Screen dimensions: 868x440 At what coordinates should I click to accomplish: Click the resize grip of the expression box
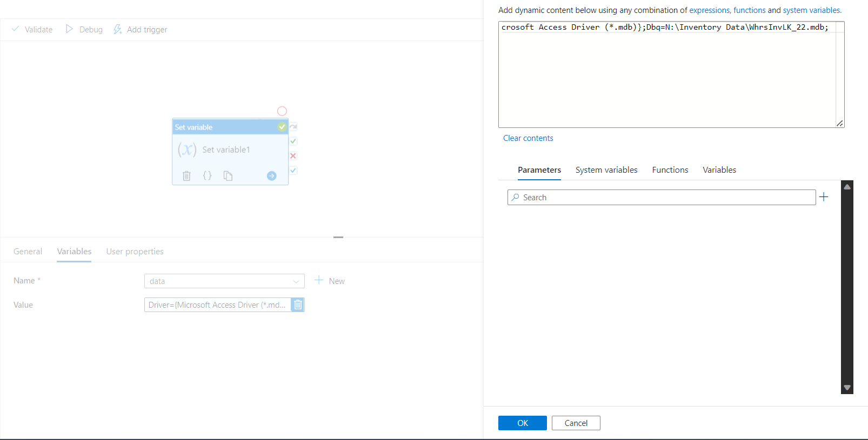click(840, 124)
